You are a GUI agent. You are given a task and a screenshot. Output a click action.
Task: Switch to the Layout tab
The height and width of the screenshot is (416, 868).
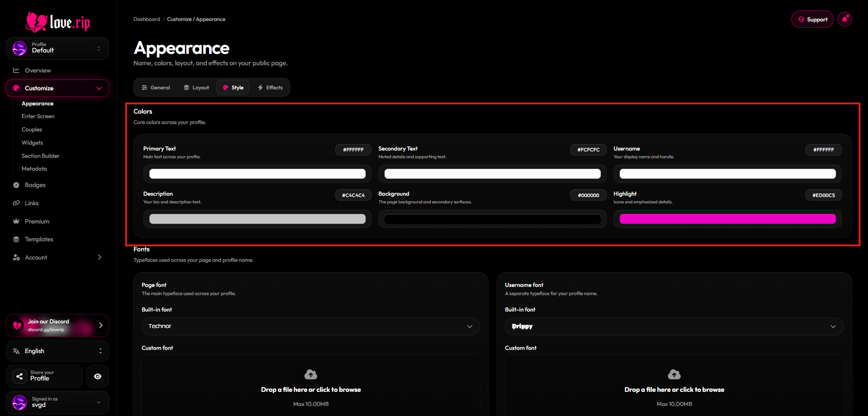point(196,88)
